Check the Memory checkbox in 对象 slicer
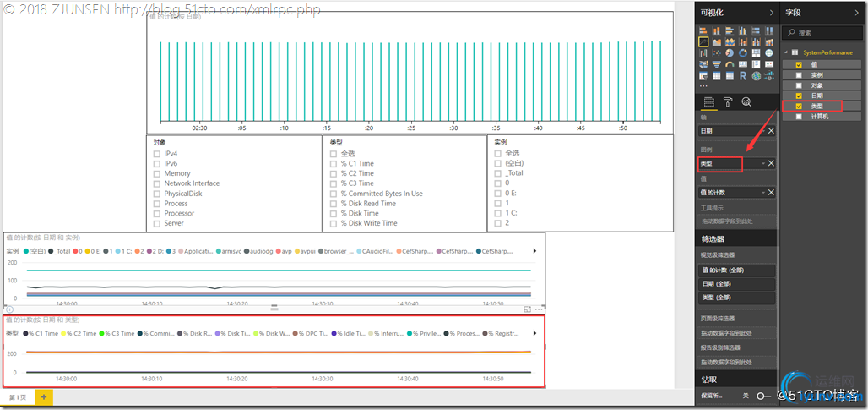The height and width of the screenshot is (410, 868). point(157,173)
